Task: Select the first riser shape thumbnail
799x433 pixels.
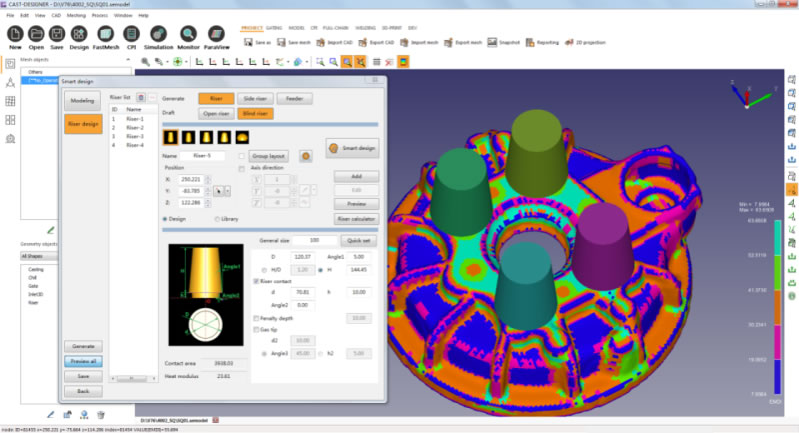Action: tap(170, 137)
